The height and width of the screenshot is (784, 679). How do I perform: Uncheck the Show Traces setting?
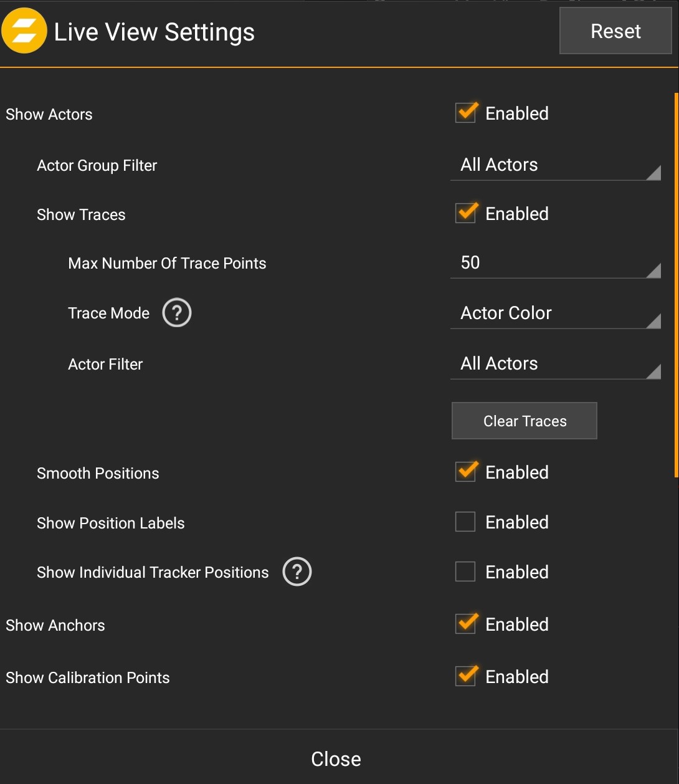(465, 213)
